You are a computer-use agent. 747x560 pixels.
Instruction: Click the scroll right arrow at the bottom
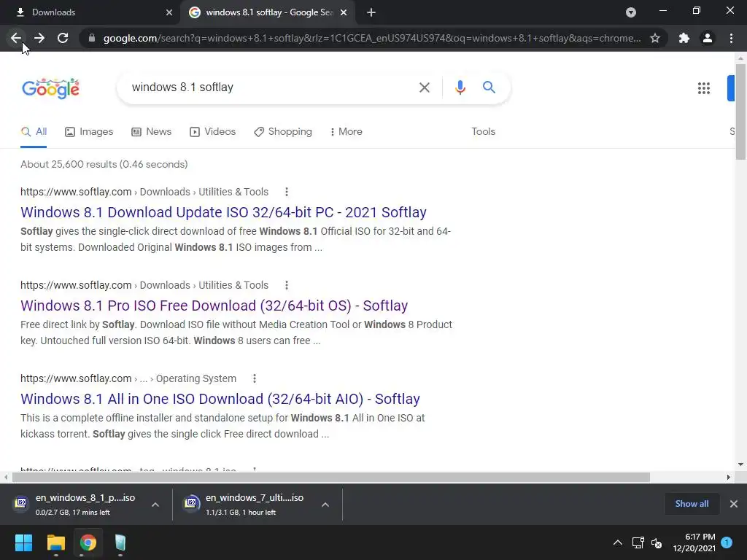tap(729, 477)
